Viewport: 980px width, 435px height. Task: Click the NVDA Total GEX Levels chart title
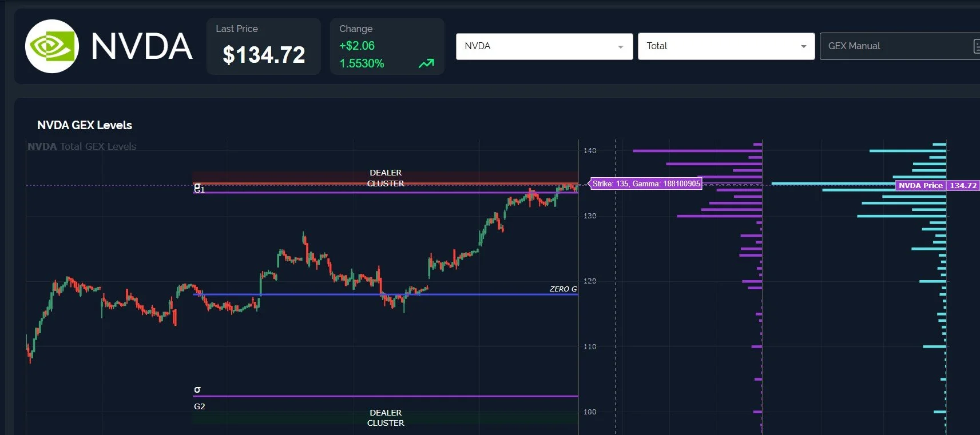pyautogui.click(x=82, y=146)
